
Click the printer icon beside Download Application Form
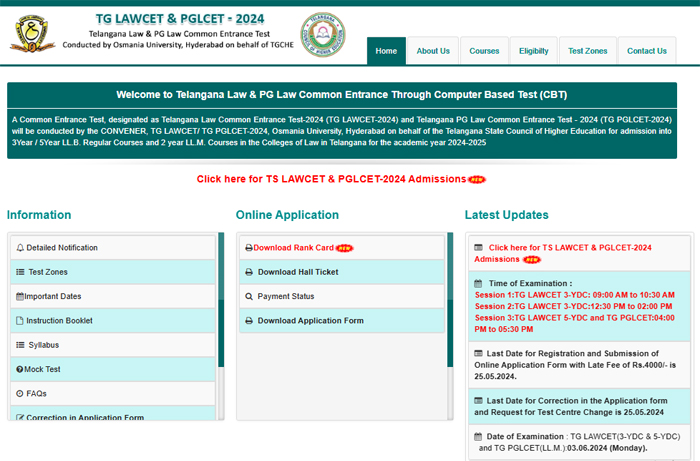tap(249, 320)
